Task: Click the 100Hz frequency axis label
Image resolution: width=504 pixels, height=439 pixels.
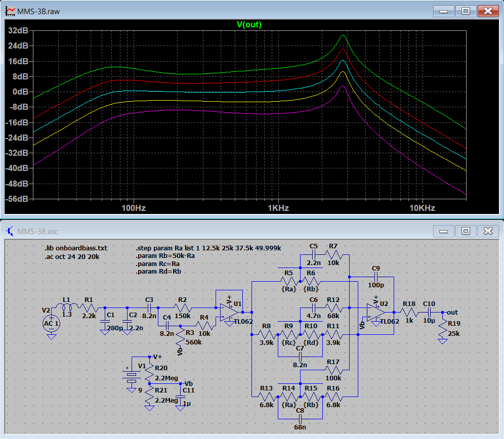Action: (x=134, y=208)
